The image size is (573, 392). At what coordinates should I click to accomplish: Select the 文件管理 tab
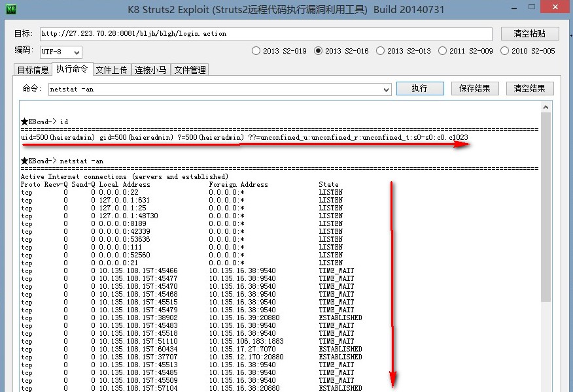(190, 70)
